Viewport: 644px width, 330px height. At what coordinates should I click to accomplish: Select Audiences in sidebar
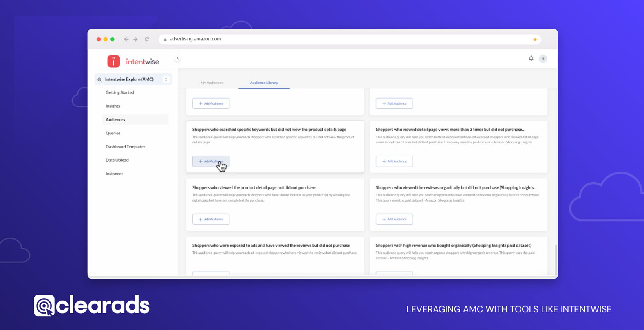(x=135, y=119)
